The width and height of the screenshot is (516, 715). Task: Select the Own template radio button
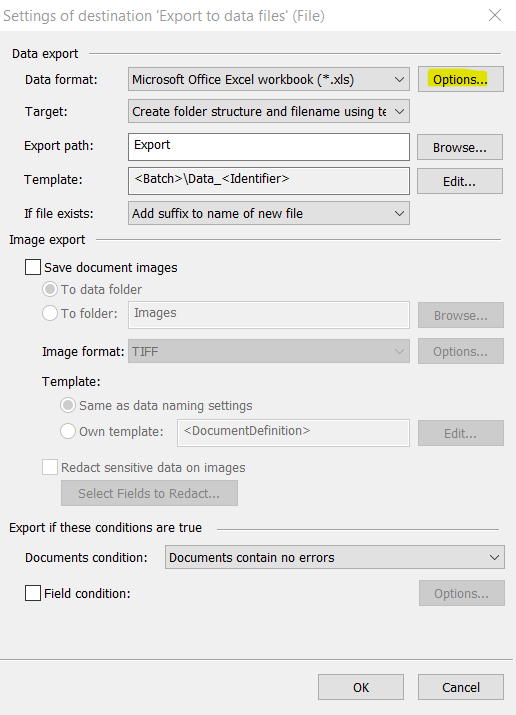(x=67, y=431)
